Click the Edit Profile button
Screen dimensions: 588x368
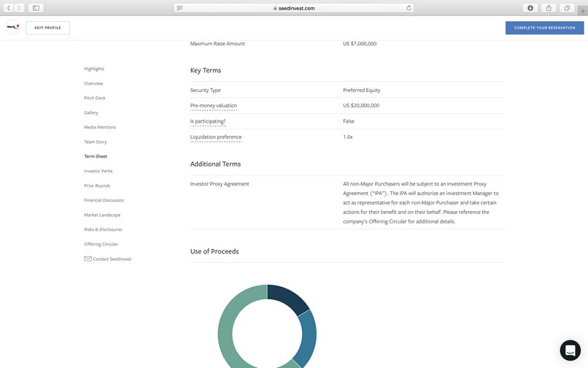48,28
